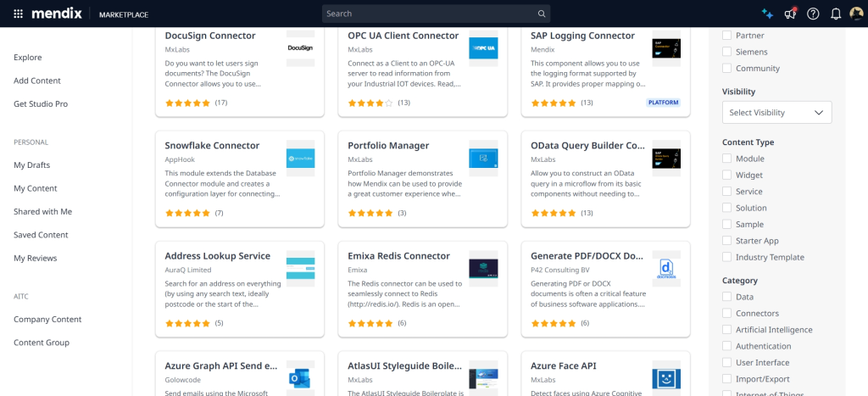Open My Drafts
The height and width of the screenshot is (396, 868).
[x=32, y=165]
